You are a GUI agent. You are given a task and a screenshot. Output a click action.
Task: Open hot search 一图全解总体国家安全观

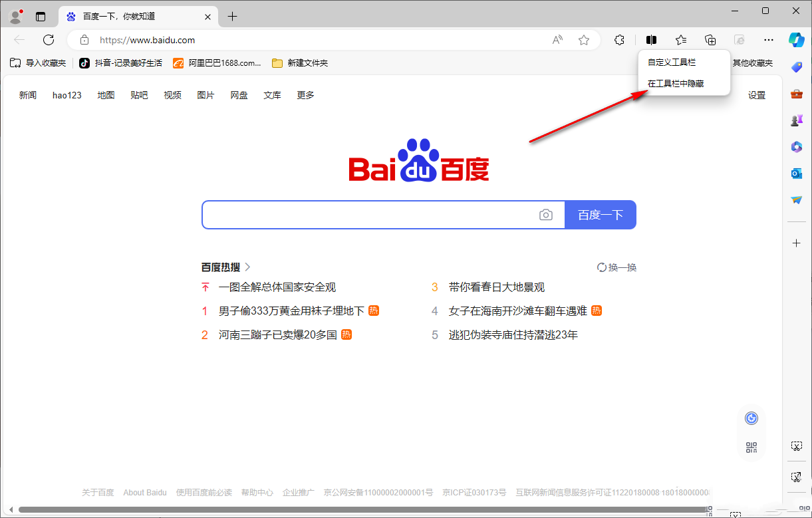277,287
